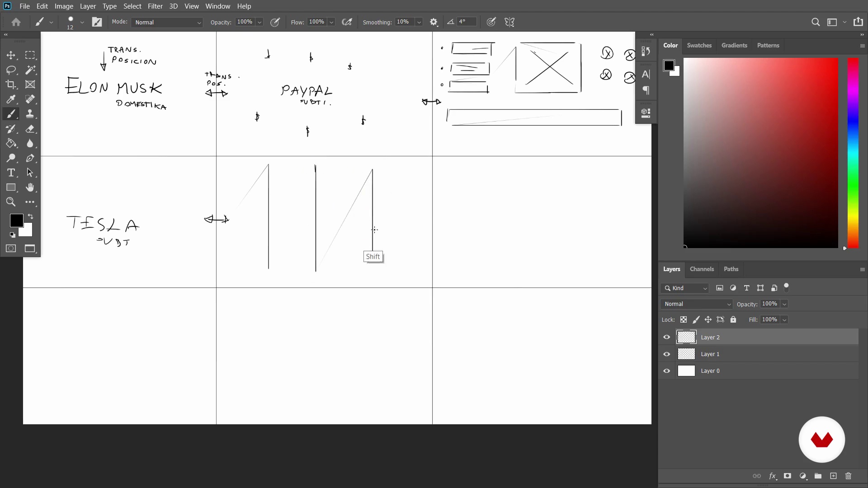Open the brush Mode dropdown
868x488 pixels.
click(x=167, y=22)
